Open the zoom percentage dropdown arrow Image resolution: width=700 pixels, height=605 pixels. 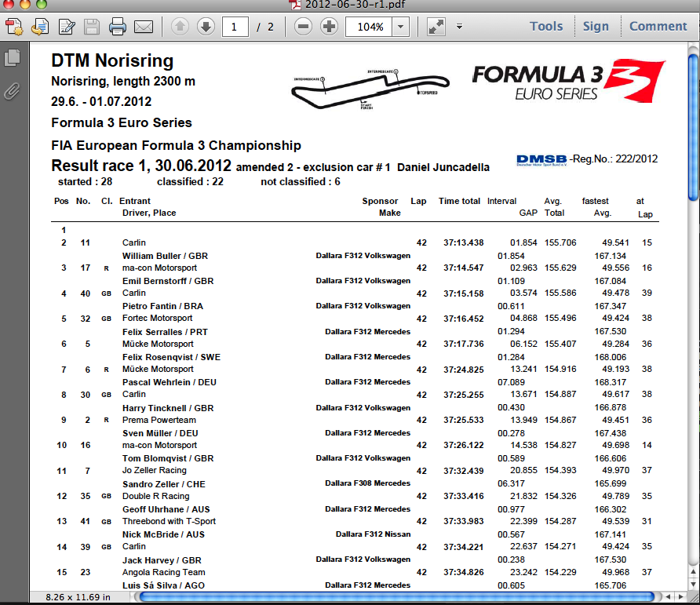(401, 27)
